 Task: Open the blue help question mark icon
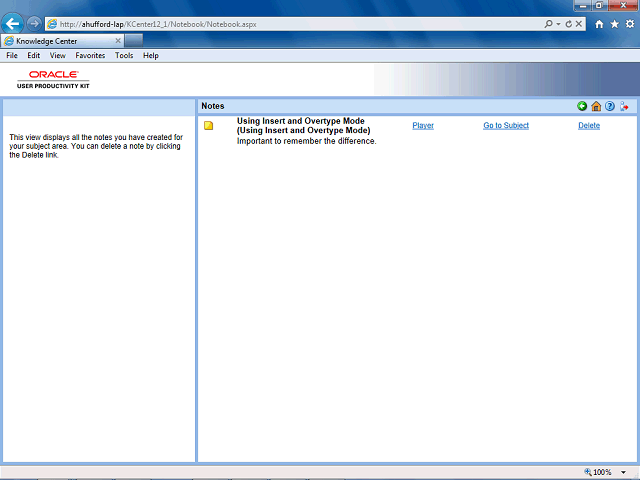610,106
